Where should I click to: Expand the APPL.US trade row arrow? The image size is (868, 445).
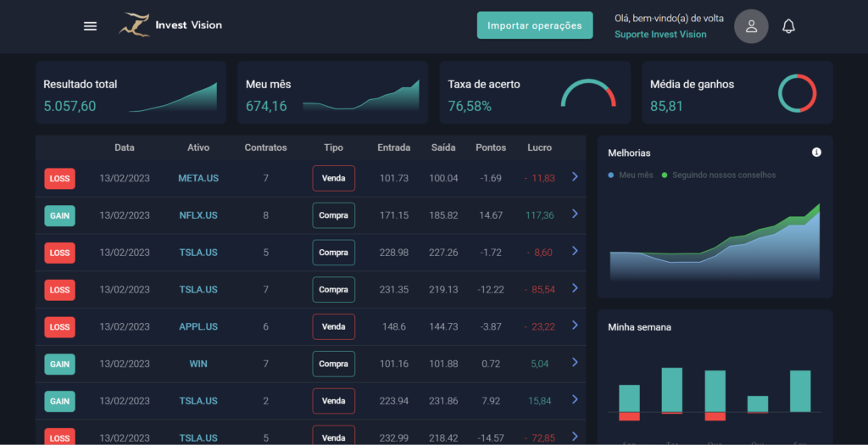(x=575, y=325)
